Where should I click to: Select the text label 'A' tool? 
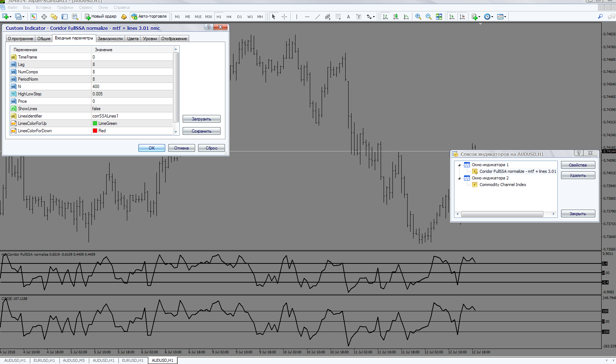348,17
